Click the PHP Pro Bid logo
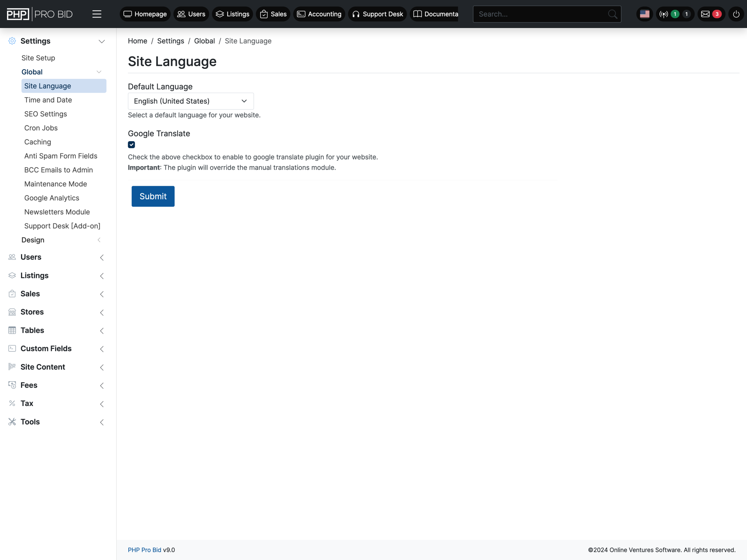747x560 pixels. coord(40,14)
